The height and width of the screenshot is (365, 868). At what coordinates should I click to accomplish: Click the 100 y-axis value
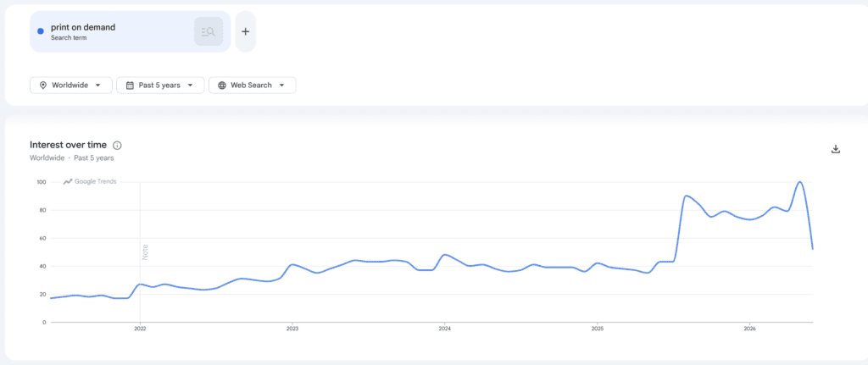(42, 182)
